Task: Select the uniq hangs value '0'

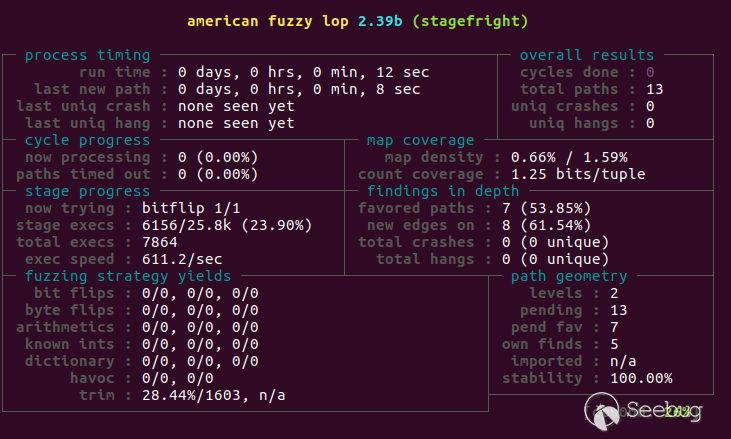Action: click(x=650, y=123)
